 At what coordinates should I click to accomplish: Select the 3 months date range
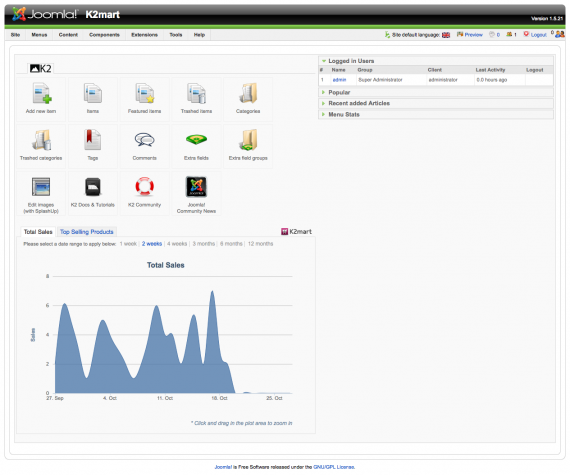point(204,244)
